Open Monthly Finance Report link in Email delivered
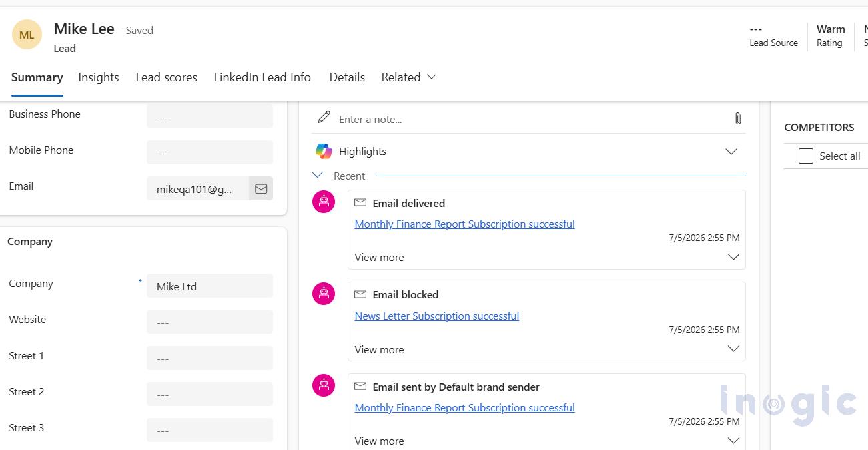 coord(464,224)
